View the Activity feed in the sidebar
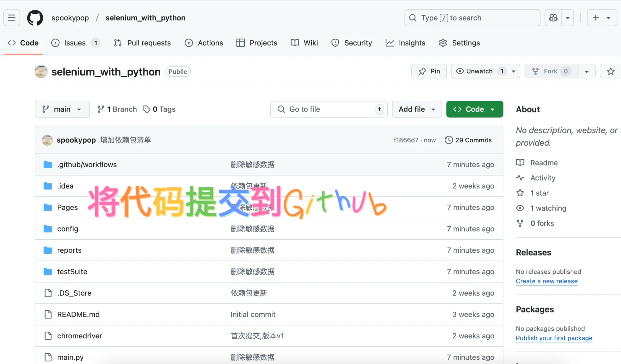The image size is (621, 364). [542, 178]
